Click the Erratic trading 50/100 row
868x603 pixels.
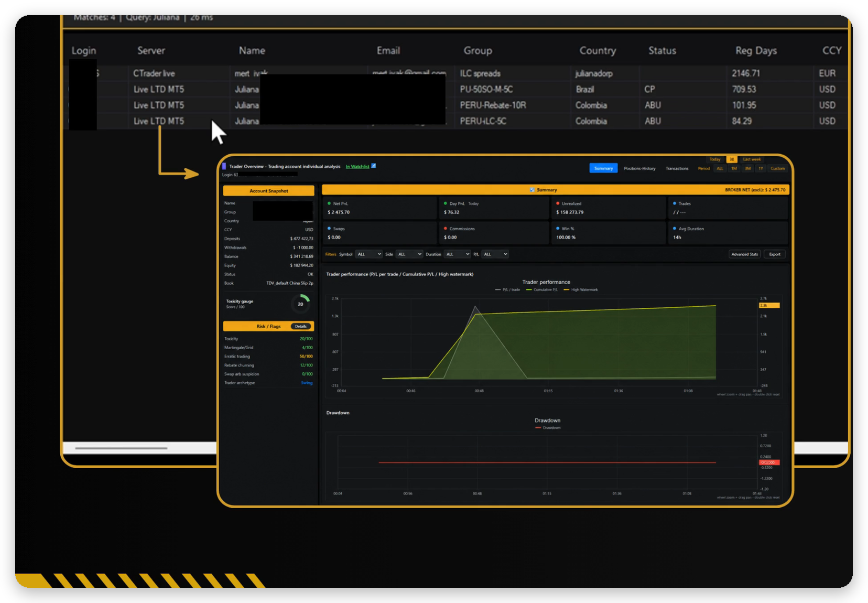268,357
